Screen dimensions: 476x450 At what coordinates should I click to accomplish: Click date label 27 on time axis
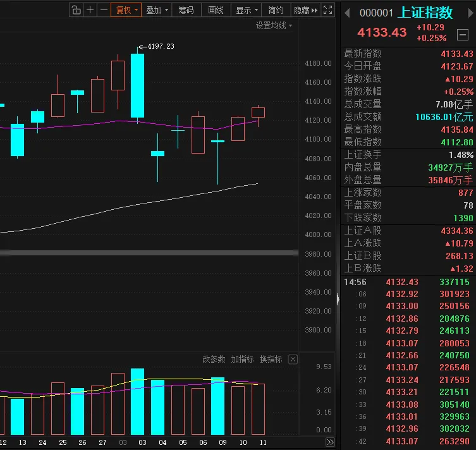(102, 442)
